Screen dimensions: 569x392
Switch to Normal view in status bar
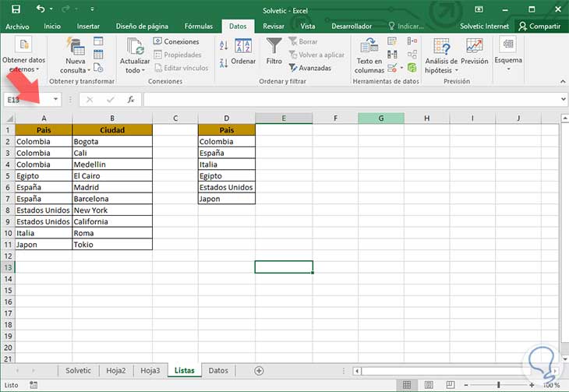pyautogui.click(x=407, y=385)
